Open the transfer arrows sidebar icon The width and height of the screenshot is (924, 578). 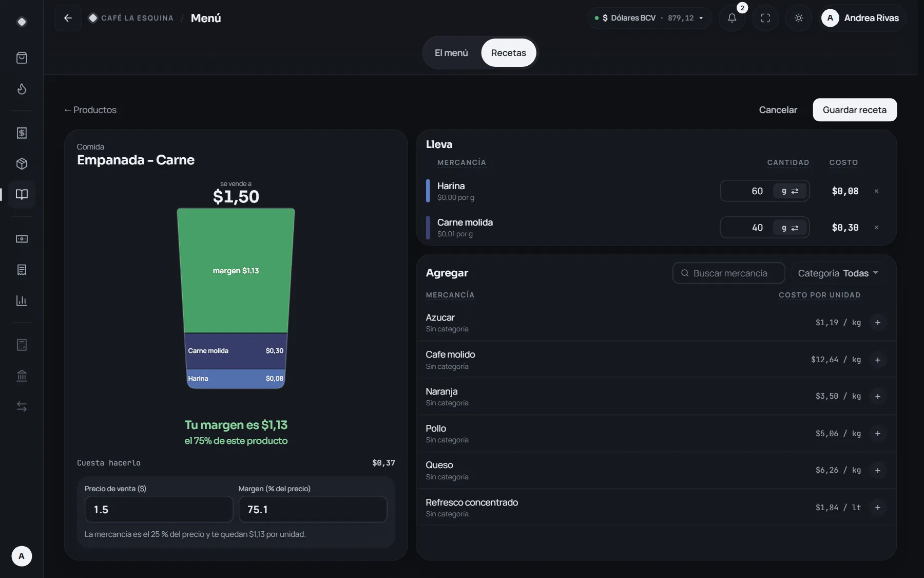(x=22, y=406)
